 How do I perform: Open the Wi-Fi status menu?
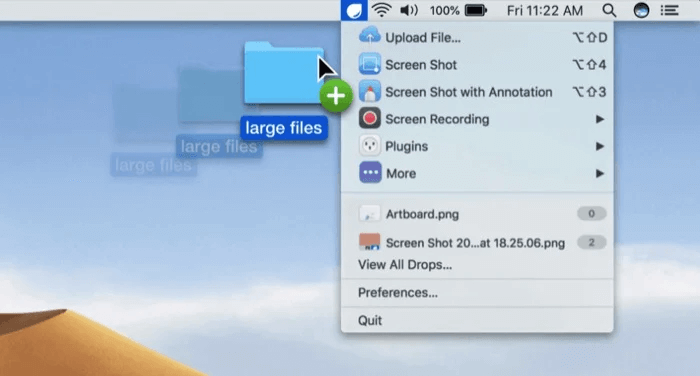pos(381,10)
